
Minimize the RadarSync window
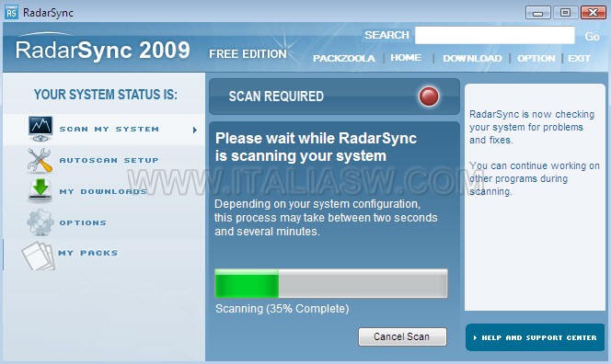[x=537, y=13]
